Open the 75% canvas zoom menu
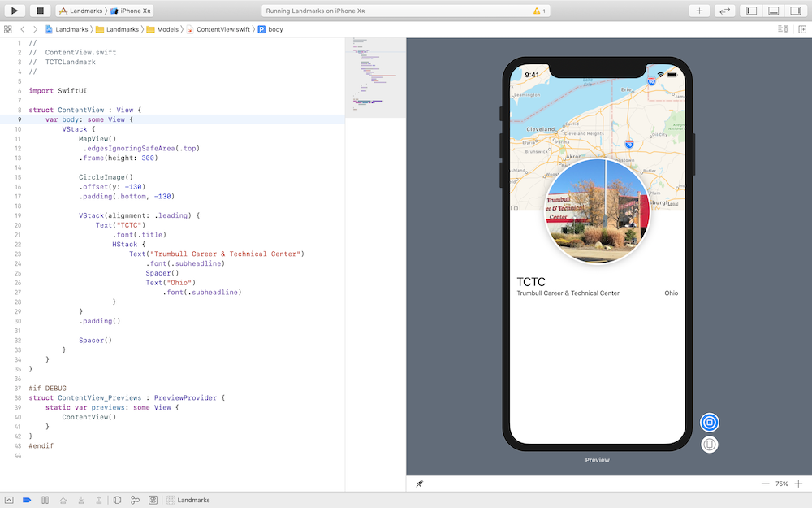 (x=781, y=484)
